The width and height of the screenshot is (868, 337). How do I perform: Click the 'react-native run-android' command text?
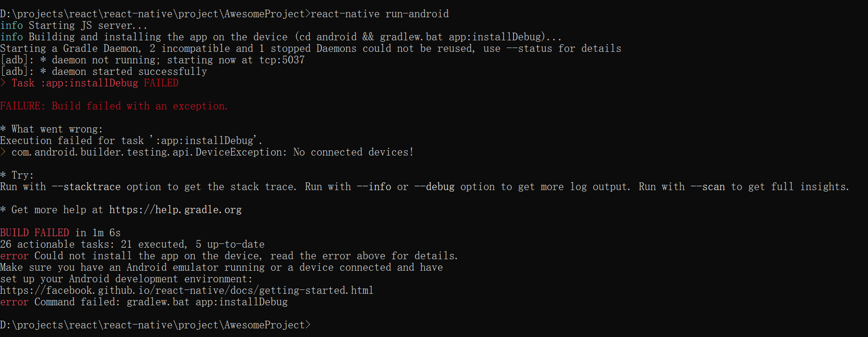coord(380,14)
